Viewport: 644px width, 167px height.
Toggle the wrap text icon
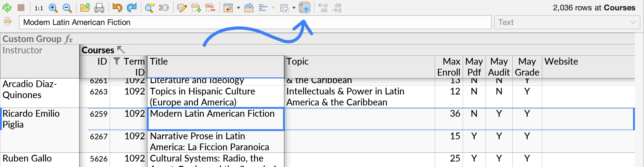(228, 8)
